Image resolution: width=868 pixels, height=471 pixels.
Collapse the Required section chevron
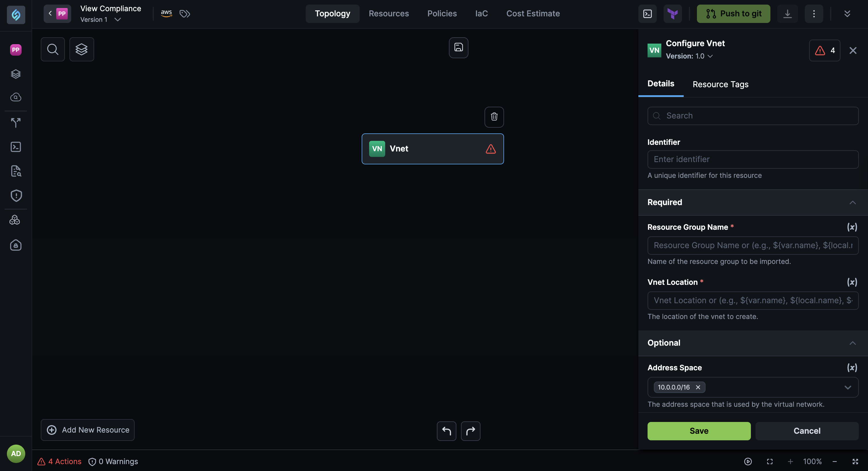[x=852, y=202]
